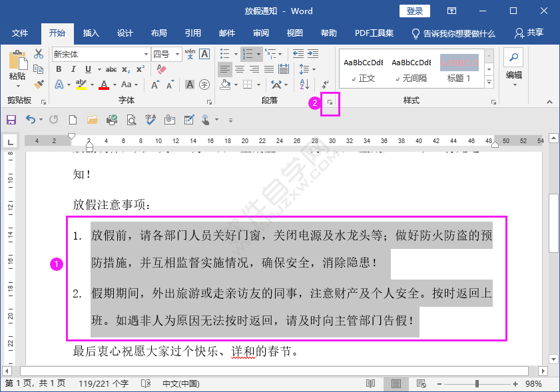
Task: Select the Format Painter tool
Action: 39,83
